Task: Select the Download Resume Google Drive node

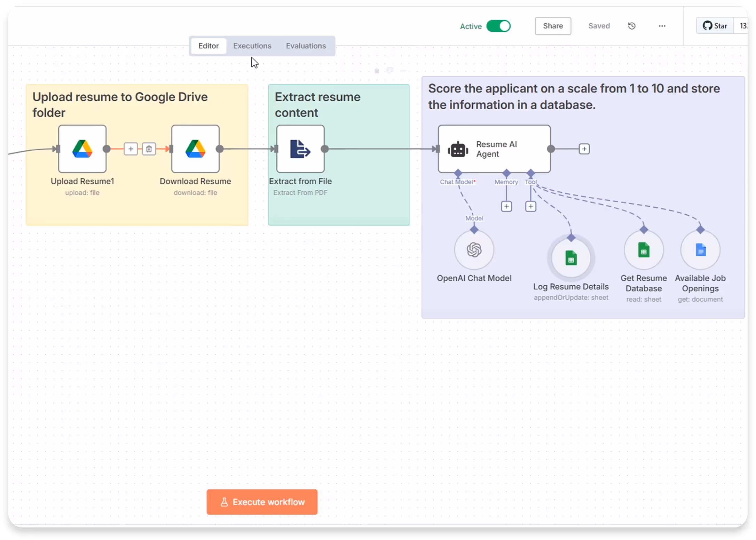Action: [x=195, y=149]
